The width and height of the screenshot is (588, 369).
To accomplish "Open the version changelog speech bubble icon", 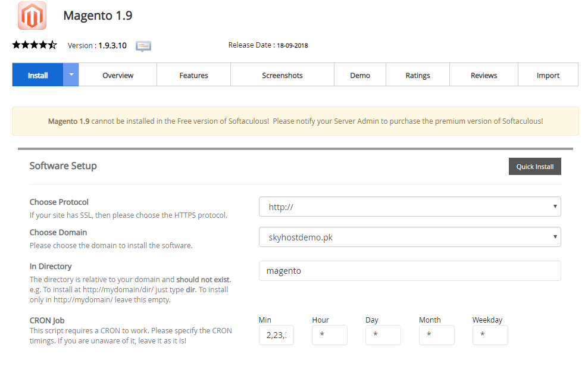I will point(143,46).
